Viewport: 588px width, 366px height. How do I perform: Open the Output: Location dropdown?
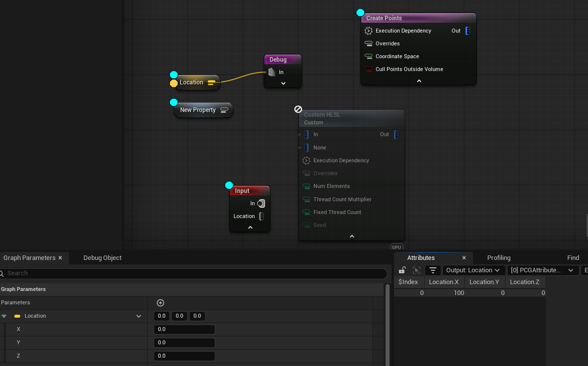[x=473, y=270]
